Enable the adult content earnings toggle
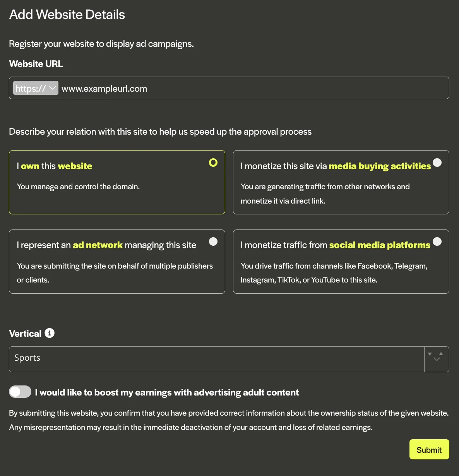 click(20, 392)
